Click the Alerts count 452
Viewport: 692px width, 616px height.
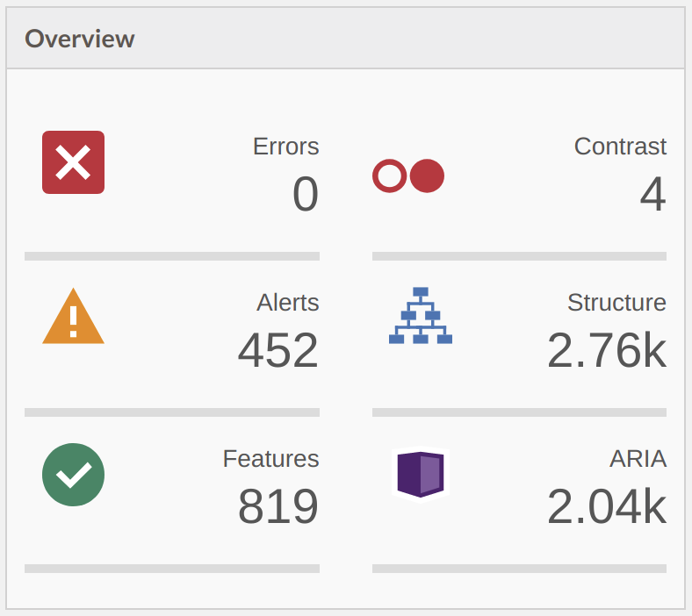click(278, 350)
